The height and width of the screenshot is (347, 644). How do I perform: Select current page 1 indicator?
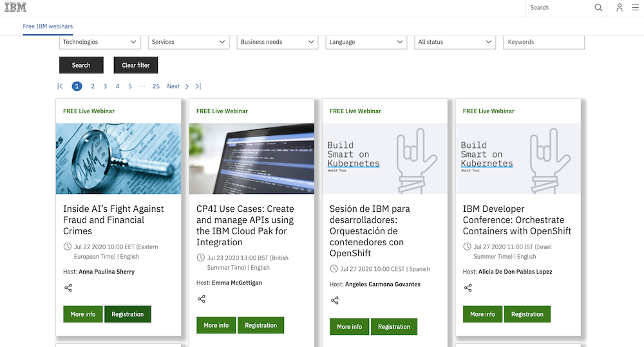tap(77, 86)
